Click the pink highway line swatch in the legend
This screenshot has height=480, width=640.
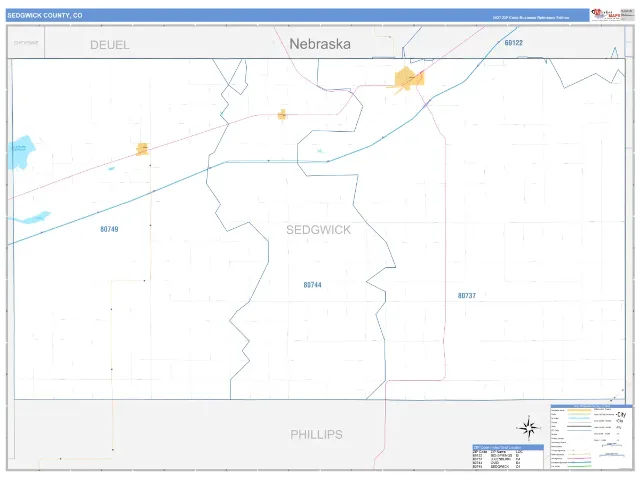point(579,458)
